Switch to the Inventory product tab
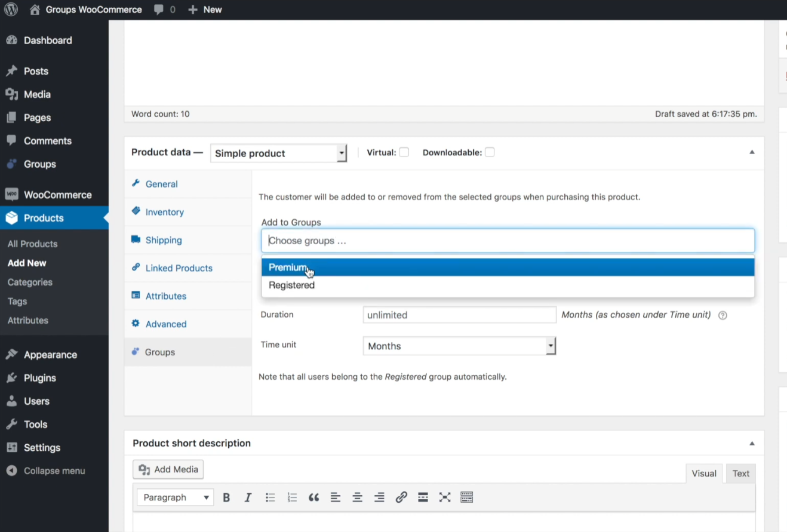The width and height of the screenshot is (787, 532). pos(188,212)
